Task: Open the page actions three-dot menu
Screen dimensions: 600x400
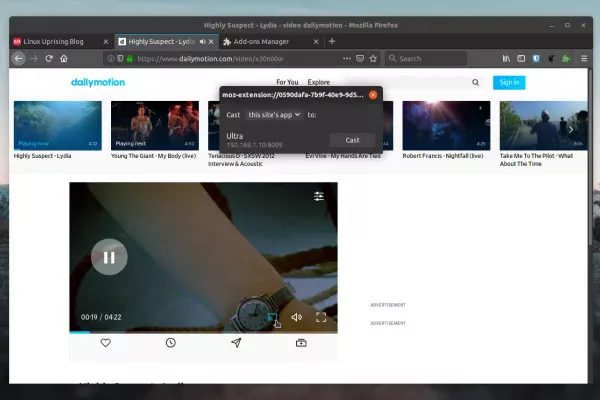Action: point(347,59)
